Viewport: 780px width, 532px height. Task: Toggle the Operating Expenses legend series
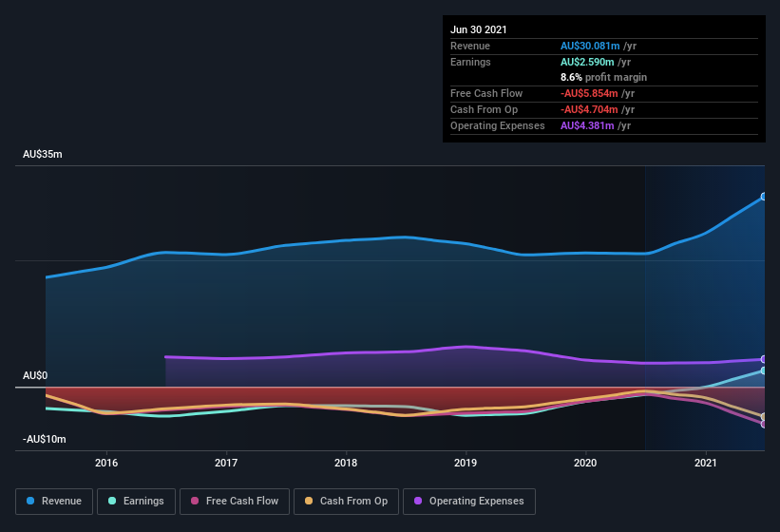[469, 502]
